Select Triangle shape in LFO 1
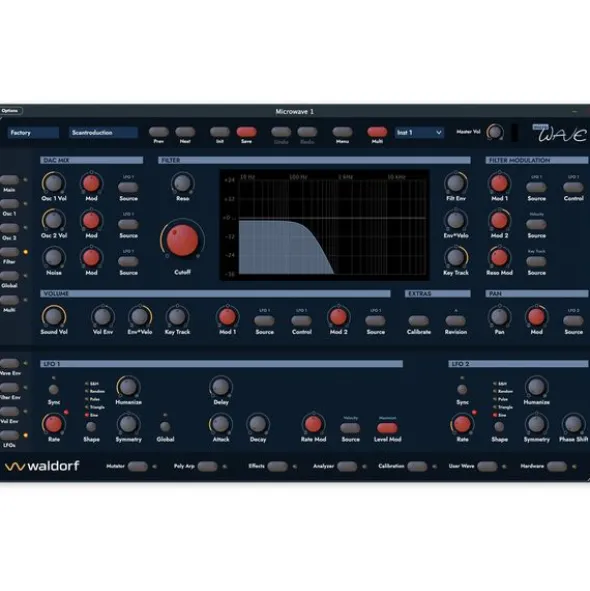Image resolution: width=590 pixels, height=591 pixels. click(x=95, y=407)
